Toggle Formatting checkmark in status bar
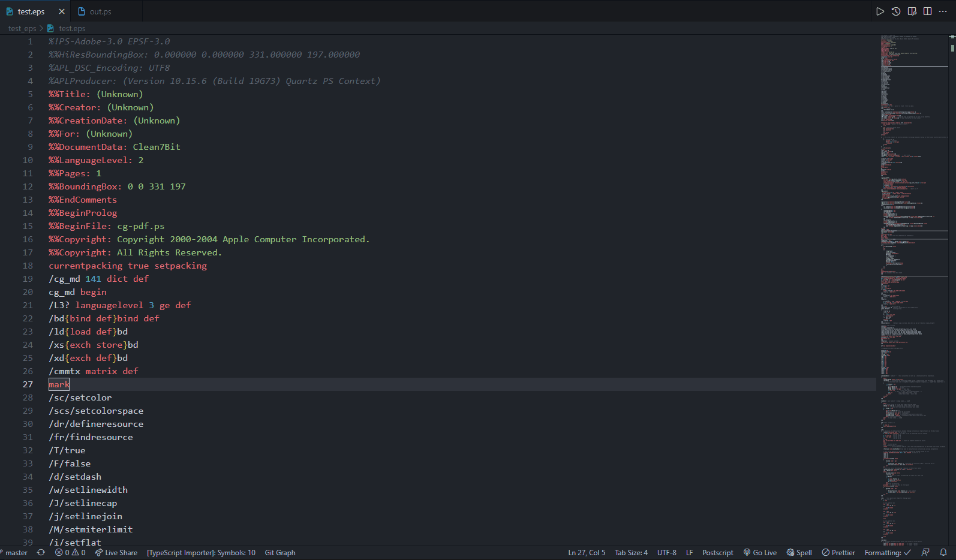 pos(888,553)
